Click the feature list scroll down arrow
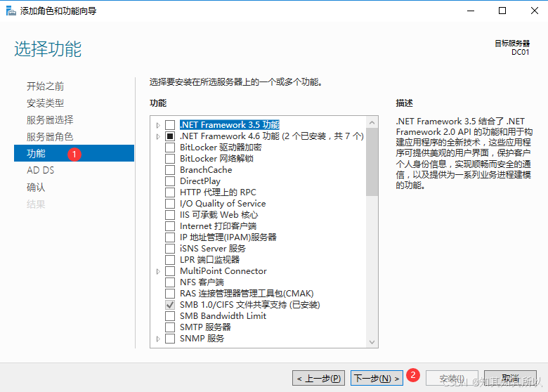 pyautogui.click(x=372, y=341)
